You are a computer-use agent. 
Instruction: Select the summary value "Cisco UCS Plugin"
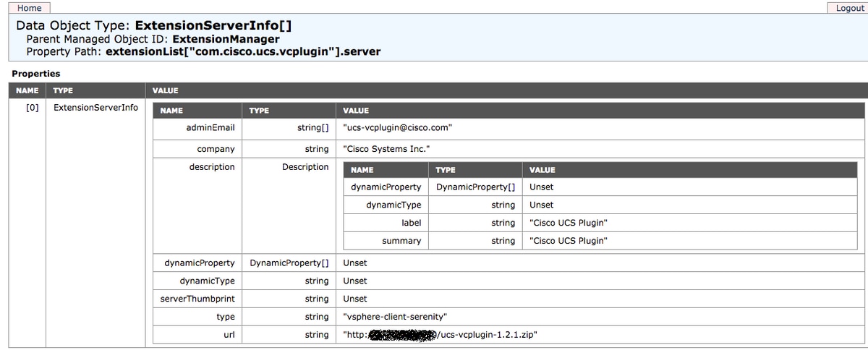[x=569, y=241]
